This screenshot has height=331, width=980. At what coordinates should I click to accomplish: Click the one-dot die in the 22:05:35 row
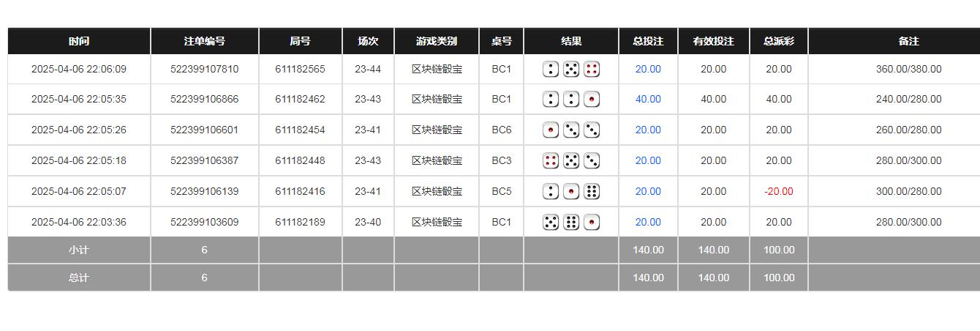[x=592, y=99]
